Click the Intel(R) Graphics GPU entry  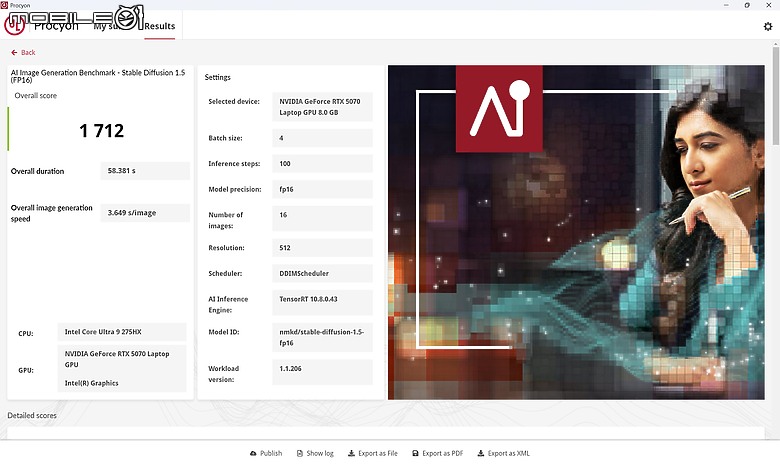(92, 383)
